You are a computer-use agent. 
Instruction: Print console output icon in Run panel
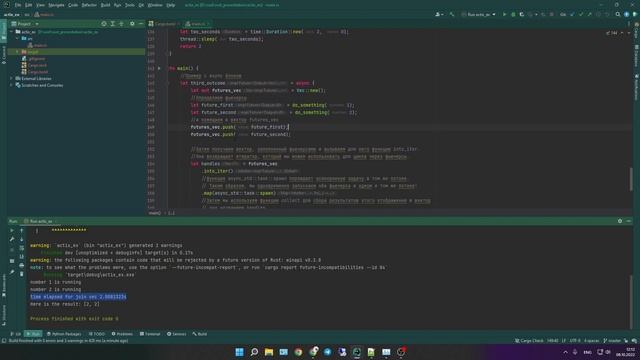[22, 265]
